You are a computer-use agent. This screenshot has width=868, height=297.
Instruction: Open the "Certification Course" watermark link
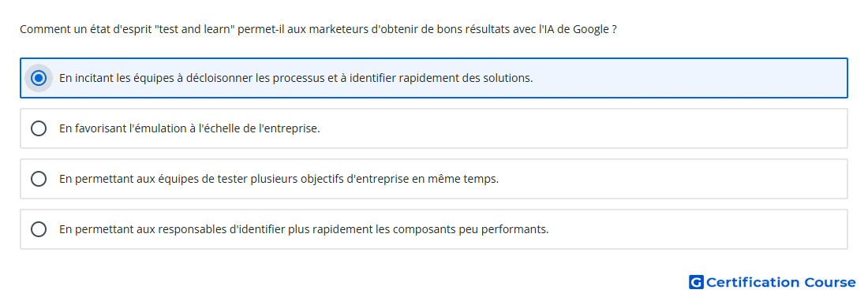point(773,282)
